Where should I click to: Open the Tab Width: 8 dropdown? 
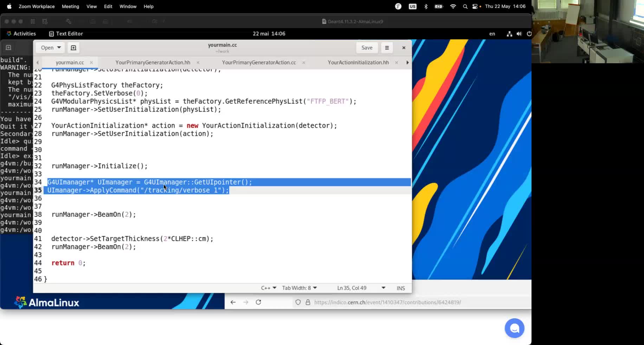click(298, 288)
